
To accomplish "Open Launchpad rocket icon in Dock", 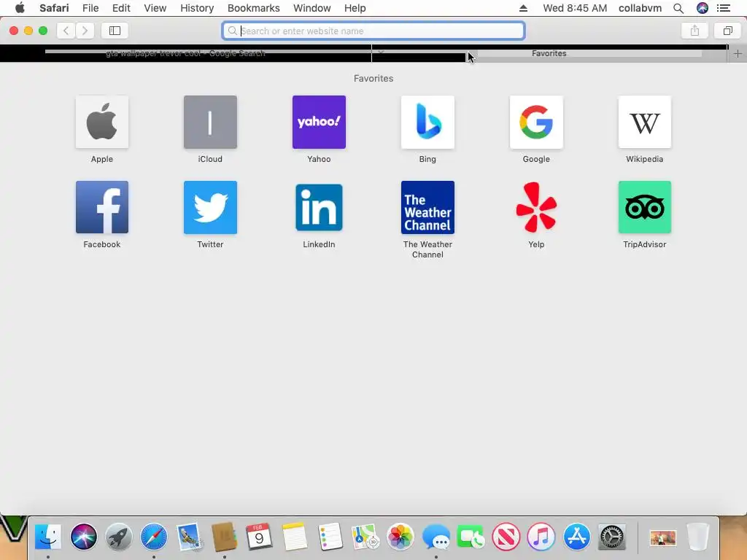I will pos(119,537).
